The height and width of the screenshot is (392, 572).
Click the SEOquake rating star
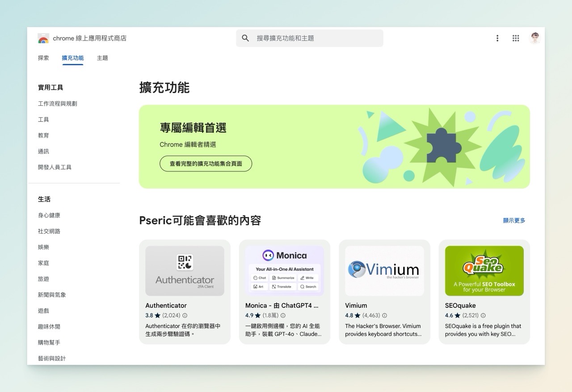(457, 315)
